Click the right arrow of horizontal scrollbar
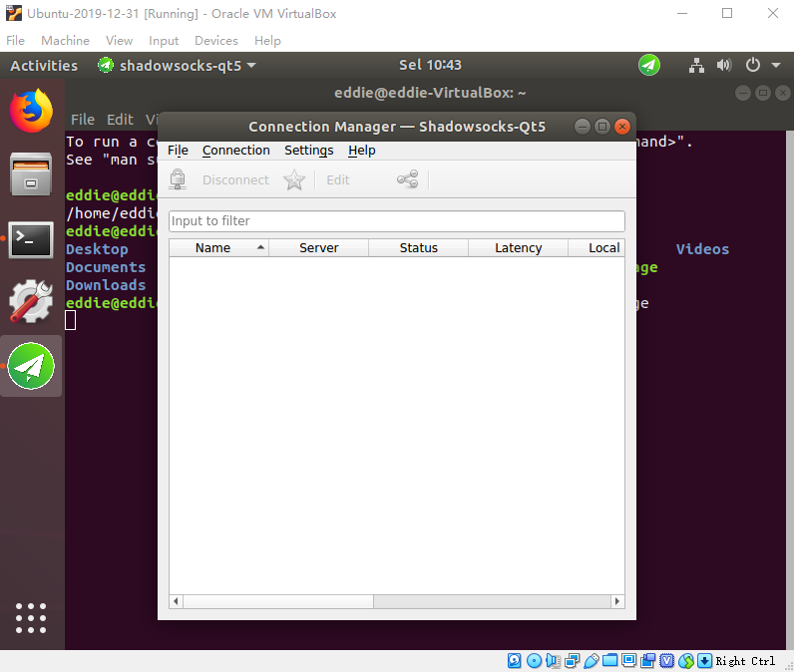This screenshot has width=794, height=672. coord(617,601)
